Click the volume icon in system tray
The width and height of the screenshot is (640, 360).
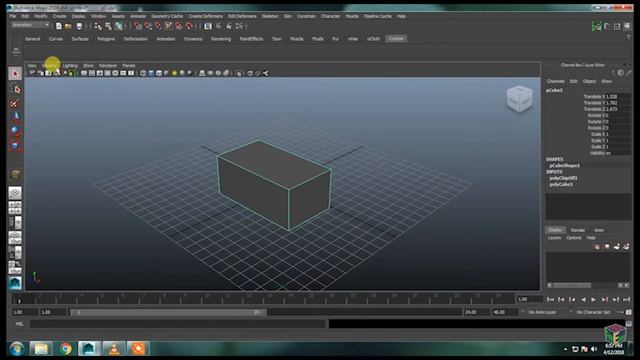[594, 349]
